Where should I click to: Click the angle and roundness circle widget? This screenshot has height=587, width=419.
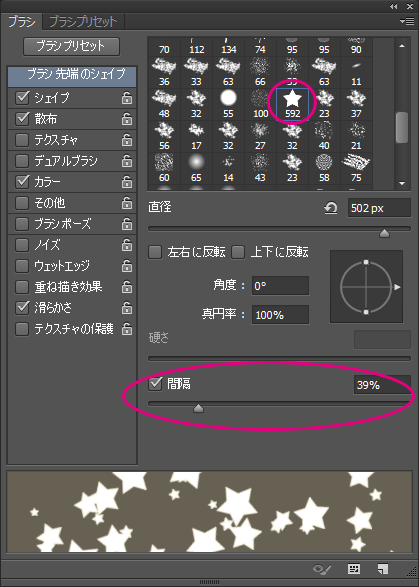(366, 287)
